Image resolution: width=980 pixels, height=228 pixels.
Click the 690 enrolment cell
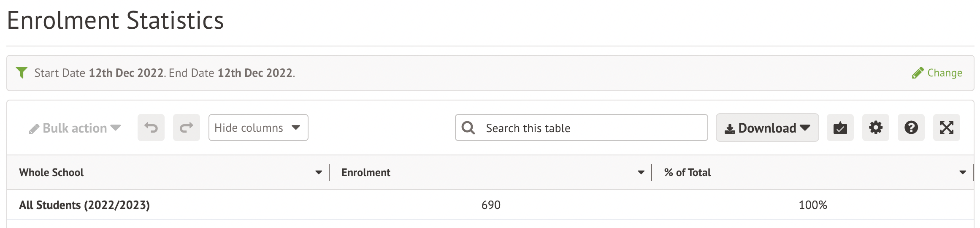click(x=491, y=205)
